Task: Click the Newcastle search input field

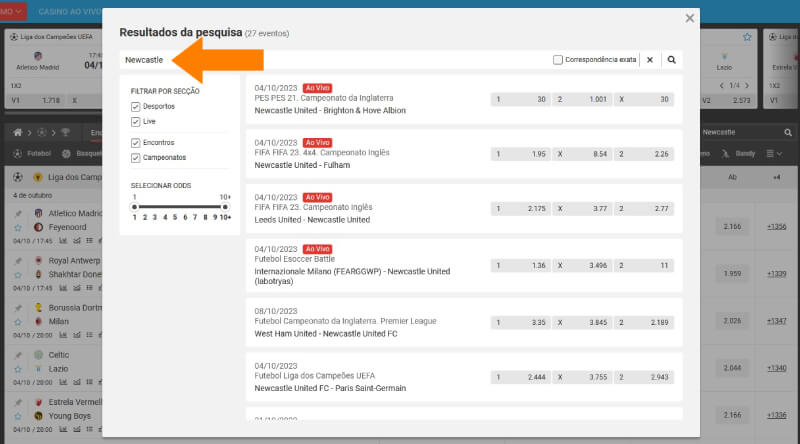Action: pos(334,60)
